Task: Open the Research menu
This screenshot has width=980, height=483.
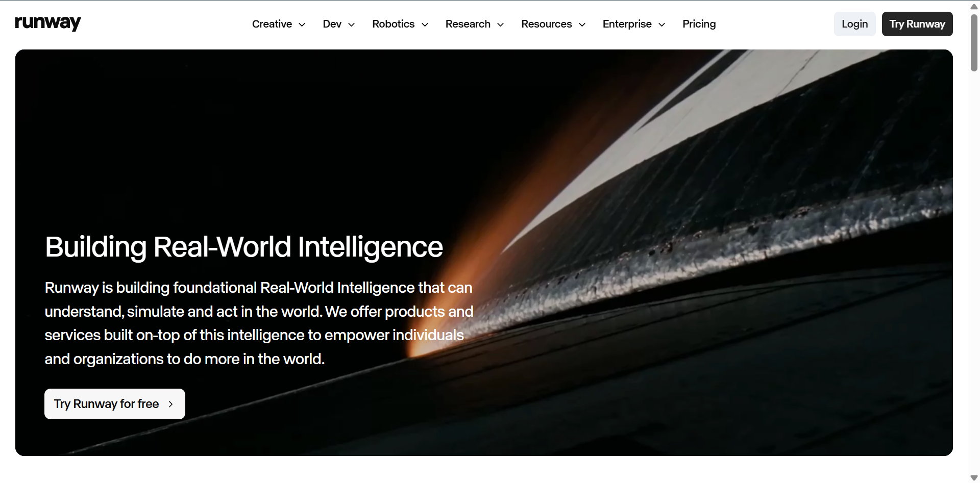Action: click(x=475, y=24)
